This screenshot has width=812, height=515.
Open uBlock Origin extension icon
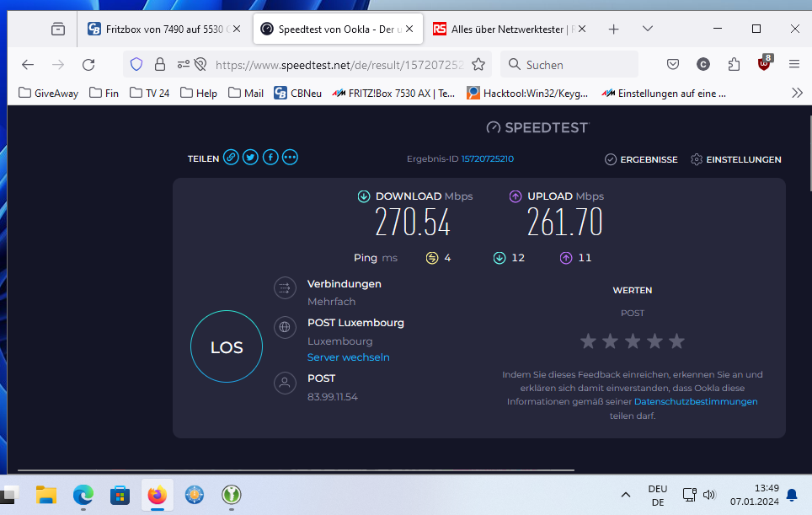pyautogui.click(x=764, y=63)
